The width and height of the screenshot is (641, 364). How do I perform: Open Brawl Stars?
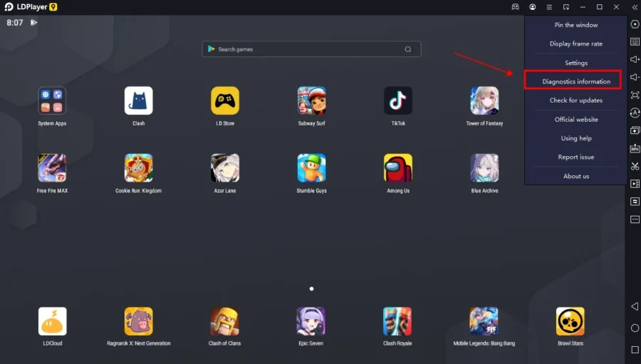point(570,321)
